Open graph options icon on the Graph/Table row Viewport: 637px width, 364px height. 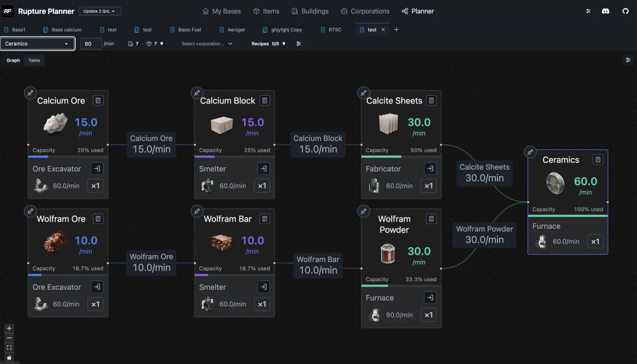(628, 60)
